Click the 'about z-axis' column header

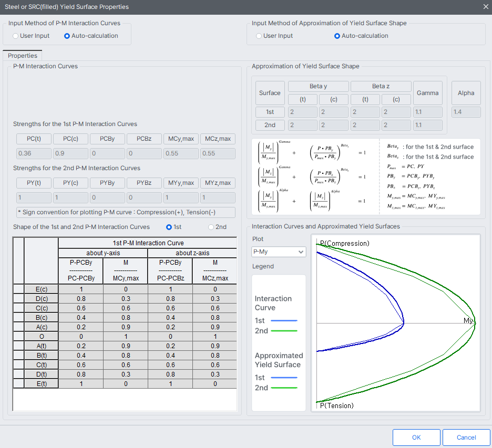coord(192,253)
